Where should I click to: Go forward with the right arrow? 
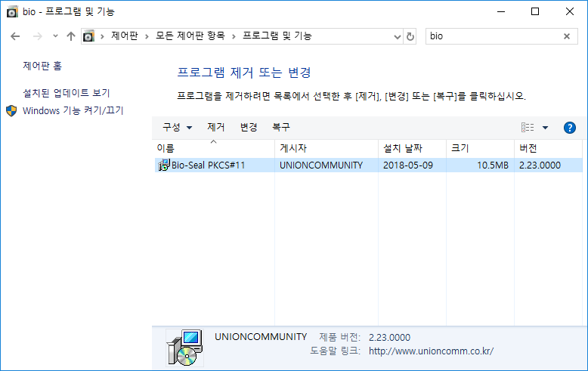pos(38,36)
